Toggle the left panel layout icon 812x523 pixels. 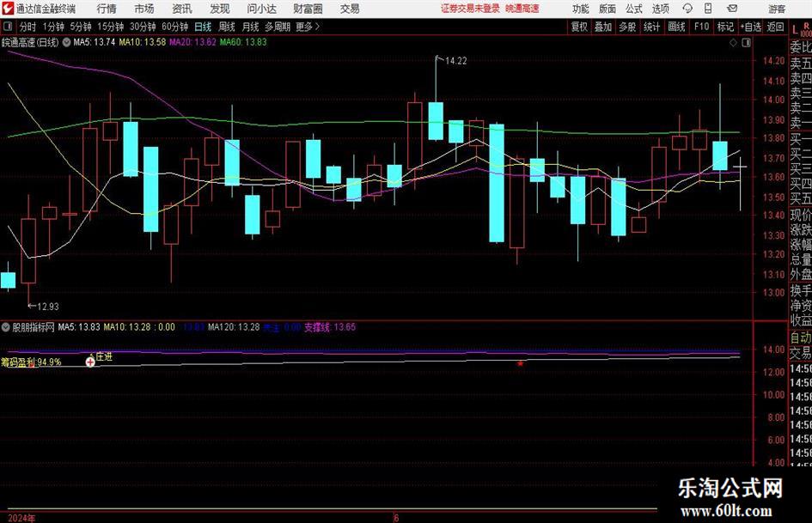[x=8, y=27]
